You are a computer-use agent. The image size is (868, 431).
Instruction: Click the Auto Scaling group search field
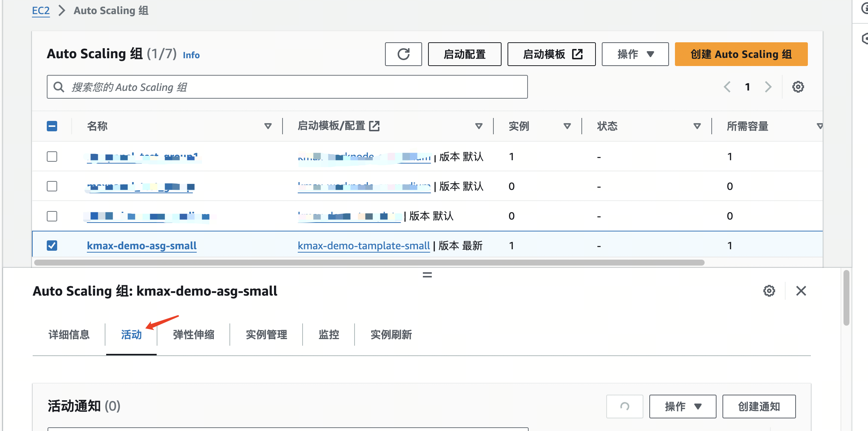pyautogui.click(x=287, y=87)
